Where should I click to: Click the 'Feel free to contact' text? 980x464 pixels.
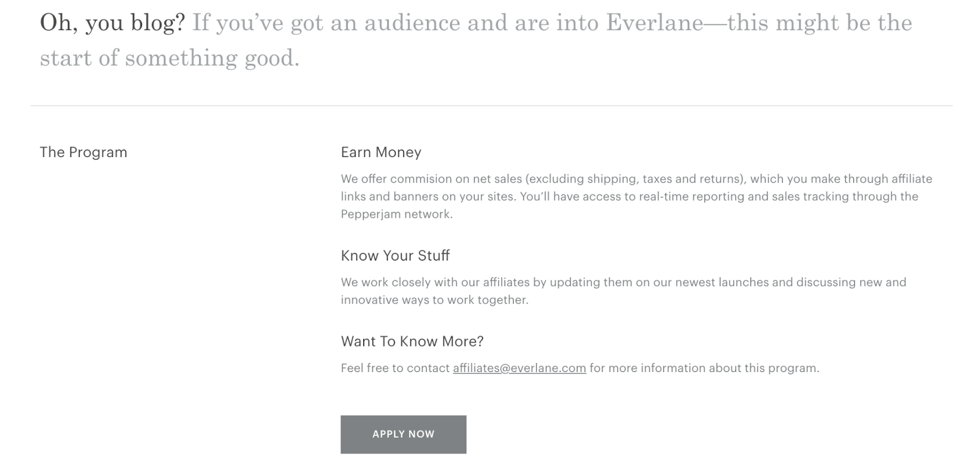click(x=395, y=368)
